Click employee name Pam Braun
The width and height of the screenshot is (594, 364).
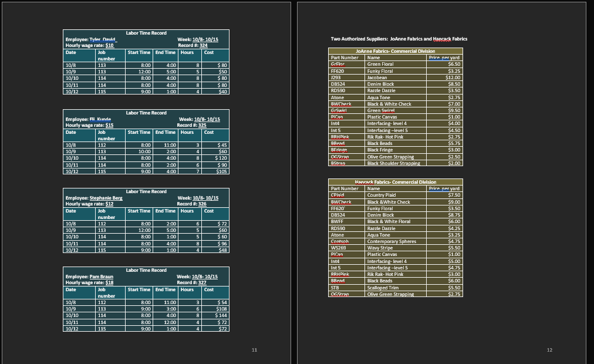point(101,277)
